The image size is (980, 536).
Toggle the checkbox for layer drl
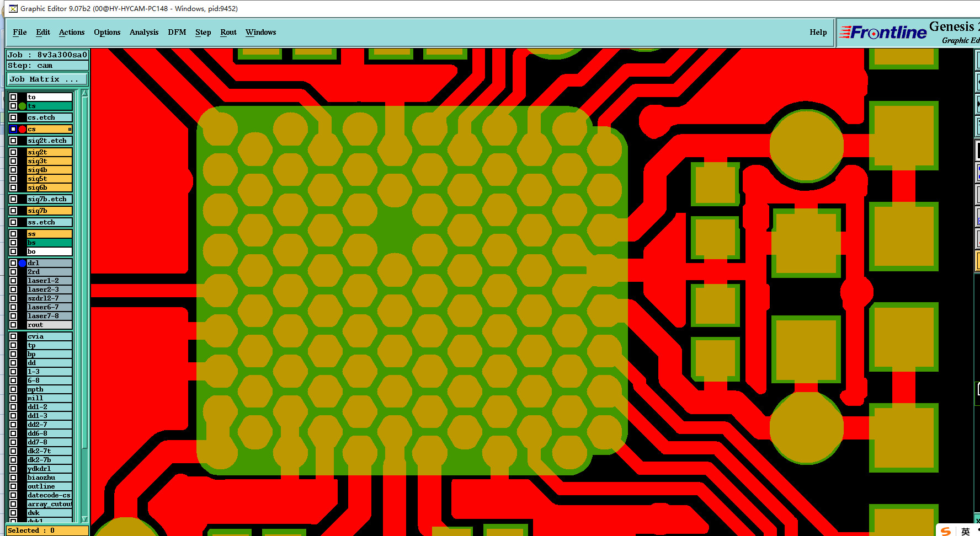13,263
